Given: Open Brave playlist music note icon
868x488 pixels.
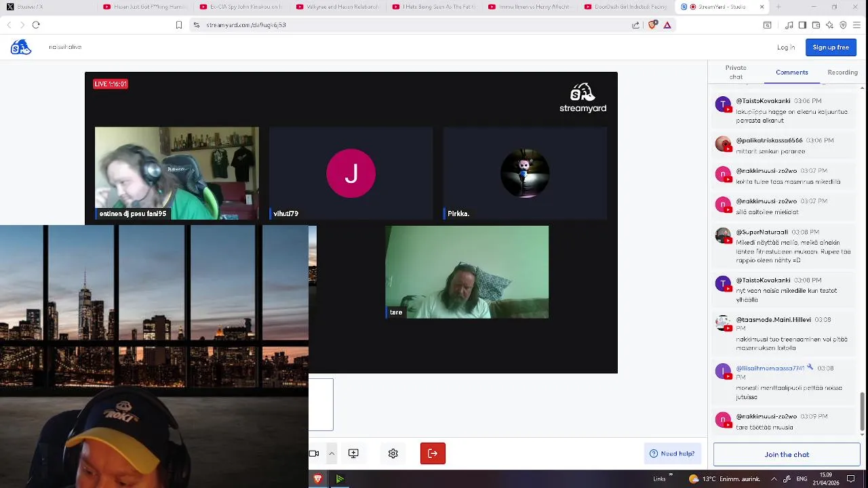Looking at the screenshot, I should click(790, 25).
